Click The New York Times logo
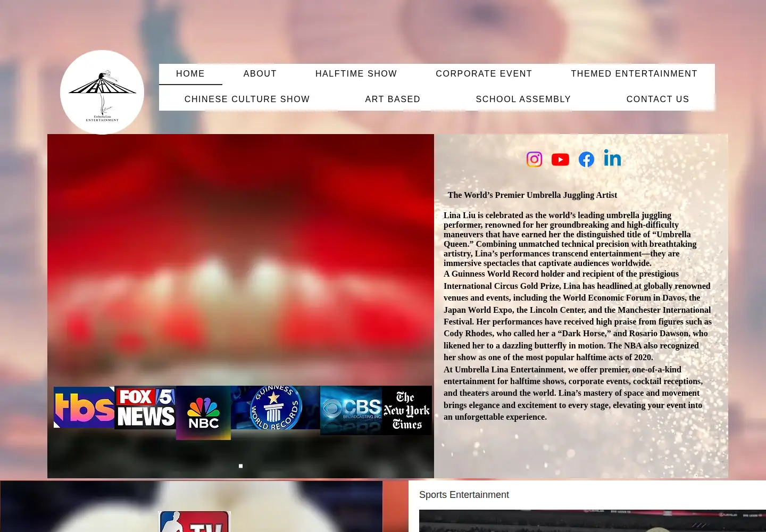Screen dimensions: 766x532 tap(407, 410)
